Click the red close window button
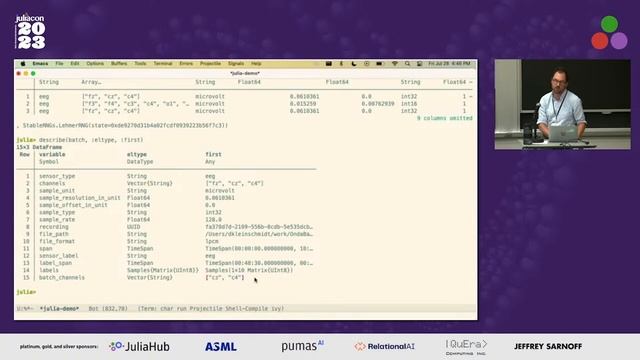 click(18, 73)
